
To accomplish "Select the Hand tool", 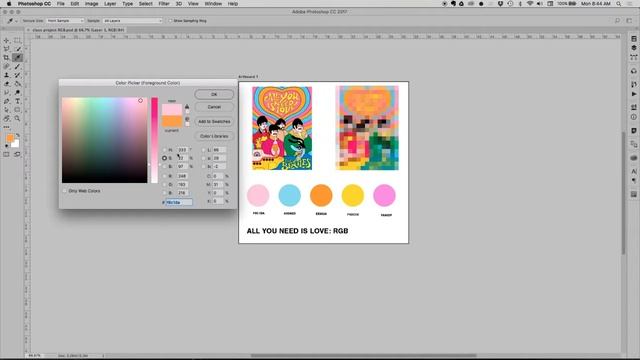I will click(x=6, y=118).
